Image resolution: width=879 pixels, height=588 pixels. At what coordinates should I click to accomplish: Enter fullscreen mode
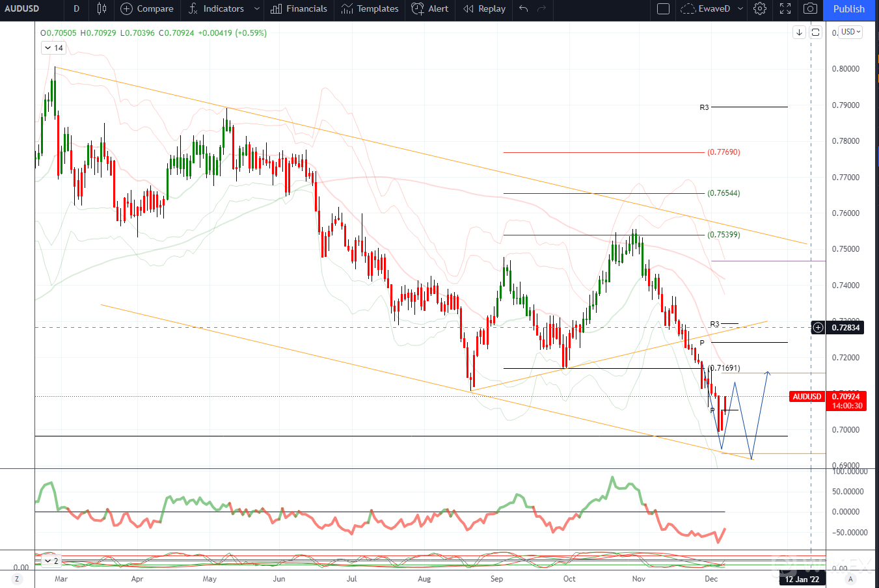pos(785,8)
